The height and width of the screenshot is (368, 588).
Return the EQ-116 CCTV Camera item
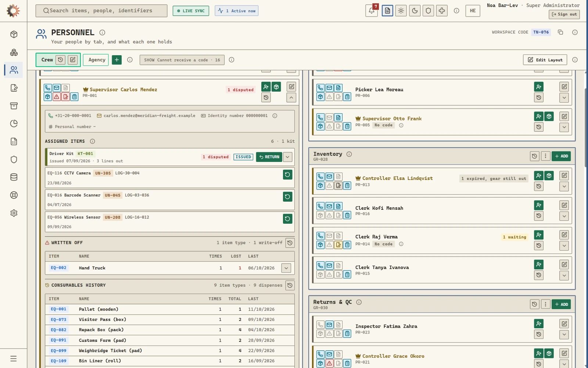[x=288, y=174]
